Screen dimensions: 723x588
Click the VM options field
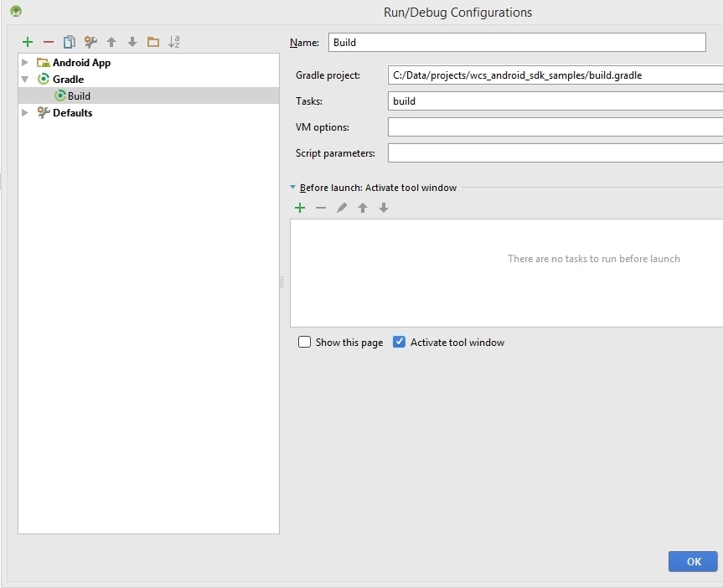[x=555, y=127]
